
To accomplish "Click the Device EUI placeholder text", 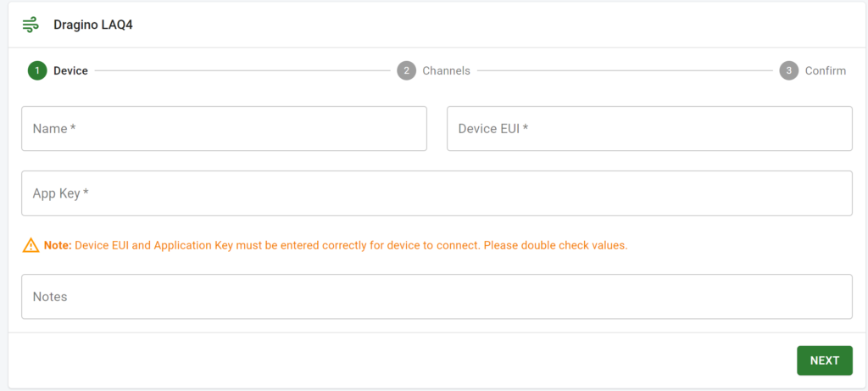I will click(x=493, y=128).
